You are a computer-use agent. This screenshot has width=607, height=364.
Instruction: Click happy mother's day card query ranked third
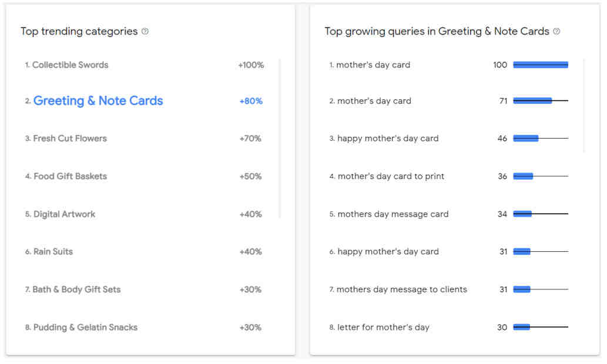(388, 139)
